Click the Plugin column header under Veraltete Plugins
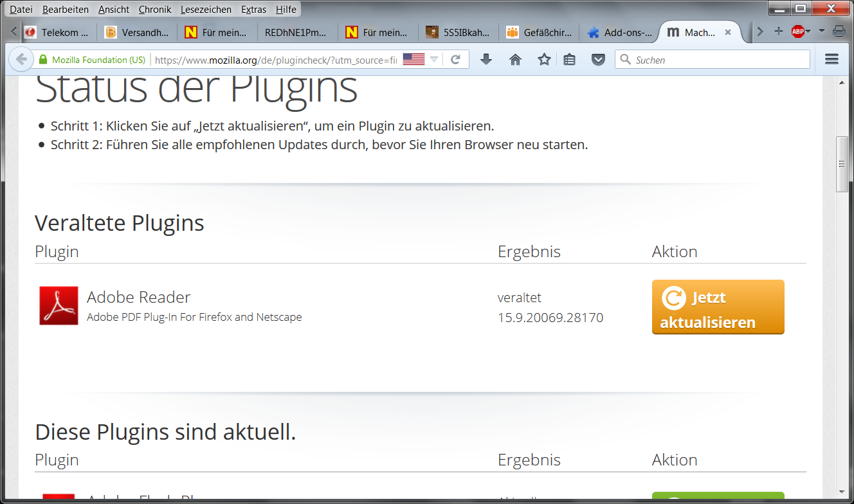Screen dimensions: 854x504 coord(57,251)
